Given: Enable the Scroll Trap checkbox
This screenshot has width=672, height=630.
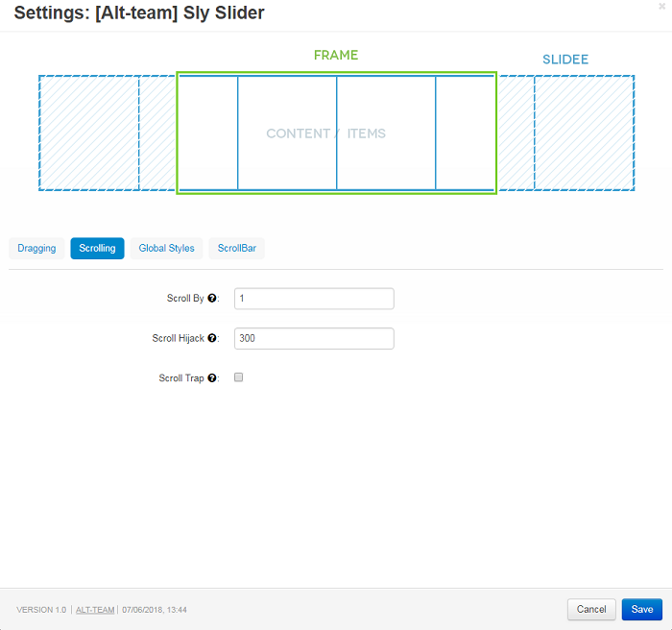Looking at the screenshot, I should coord(239,377).
